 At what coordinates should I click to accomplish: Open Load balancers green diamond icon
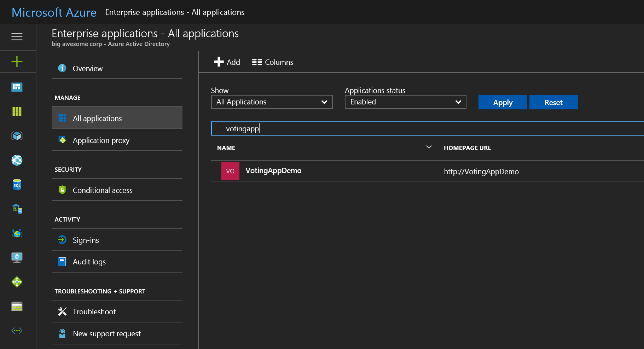17,282
